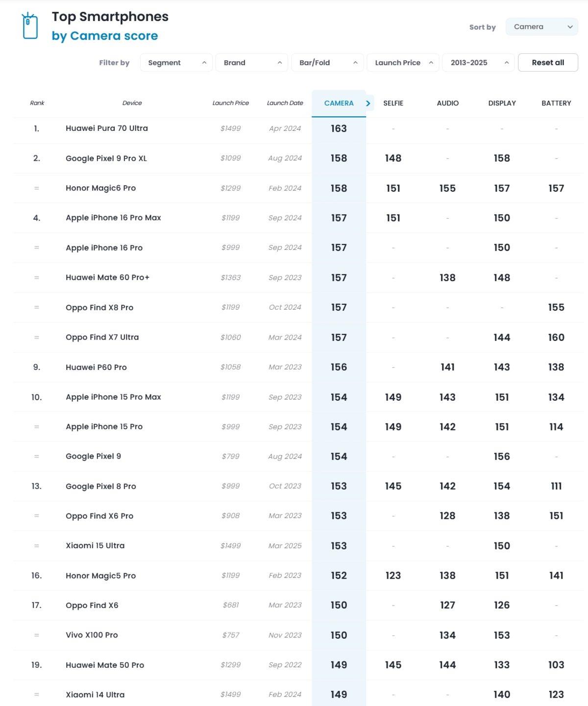
Task: Open the Sort by Camera dropdown
Action: [541, 27]
